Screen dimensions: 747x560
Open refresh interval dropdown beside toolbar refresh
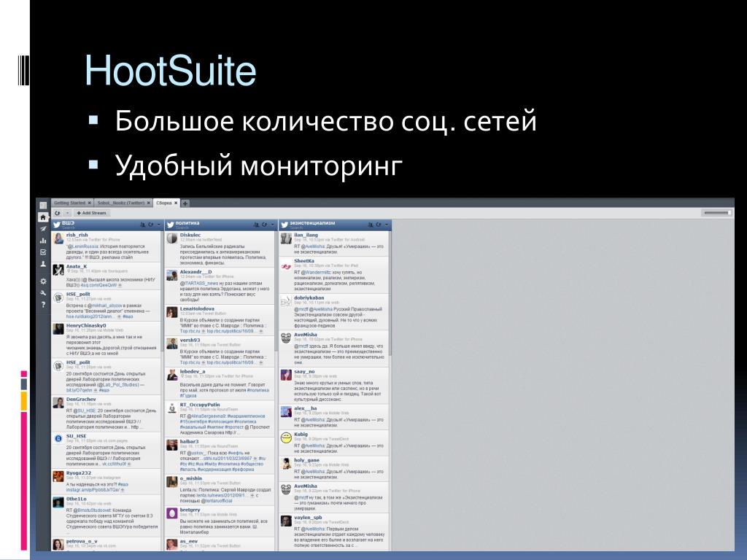click(67, 213)
